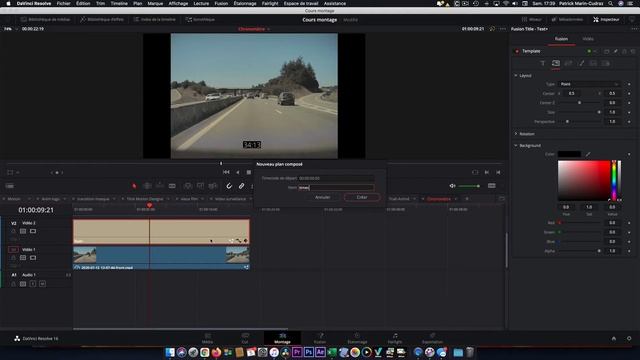This screenshot has height=360, width=640.
Task: Click the replace clip tool icon
Action: (213, 186)
